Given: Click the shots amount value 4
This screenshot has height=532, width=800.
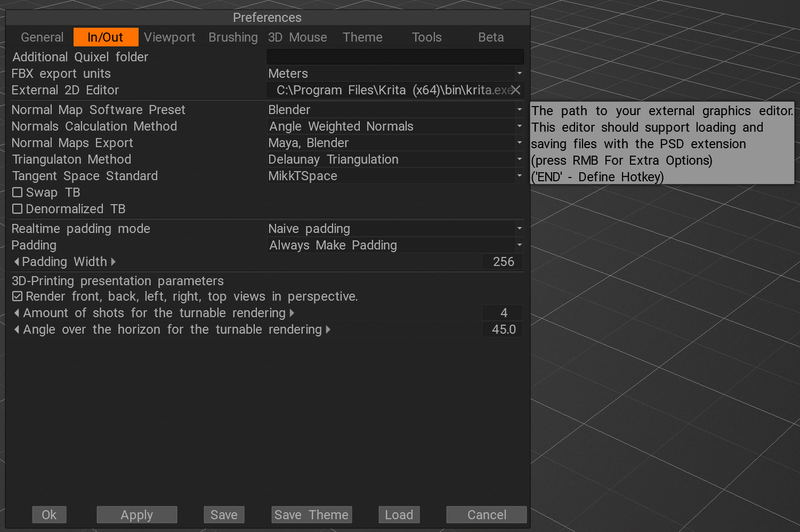Looking at the screenshot, I should point(503,313).
